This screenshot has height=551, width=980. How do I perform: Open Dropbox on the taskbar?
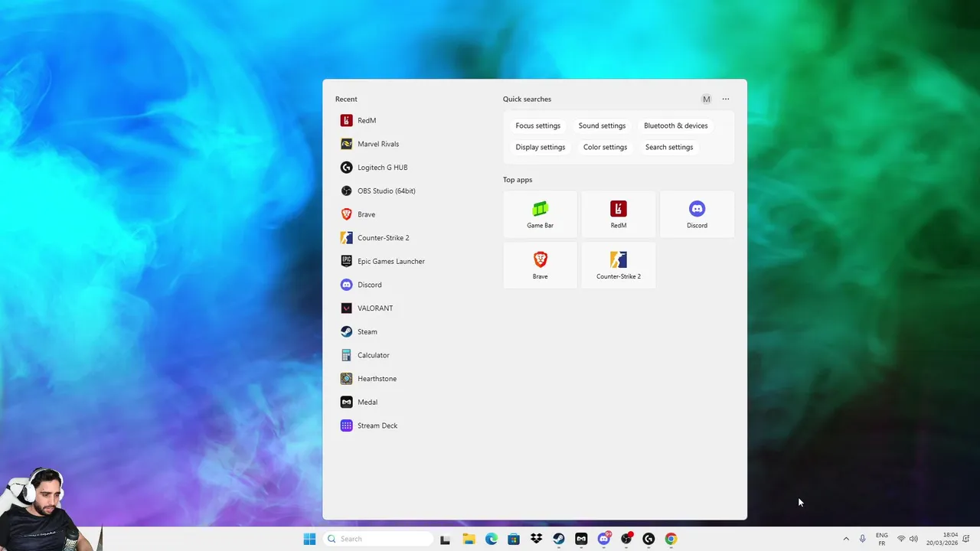[x=536, y=539]
